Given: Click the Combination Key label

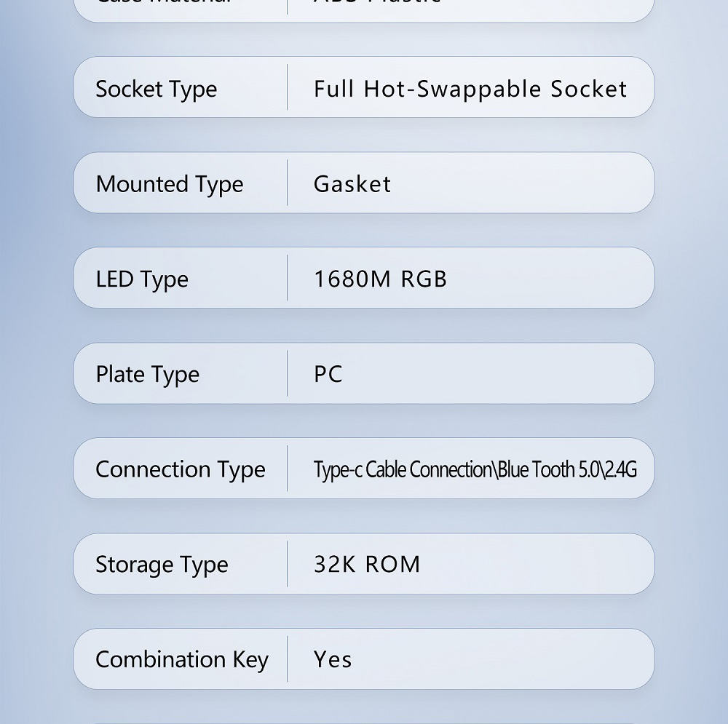Looking at the screenshot, I should tap(182, 659).
